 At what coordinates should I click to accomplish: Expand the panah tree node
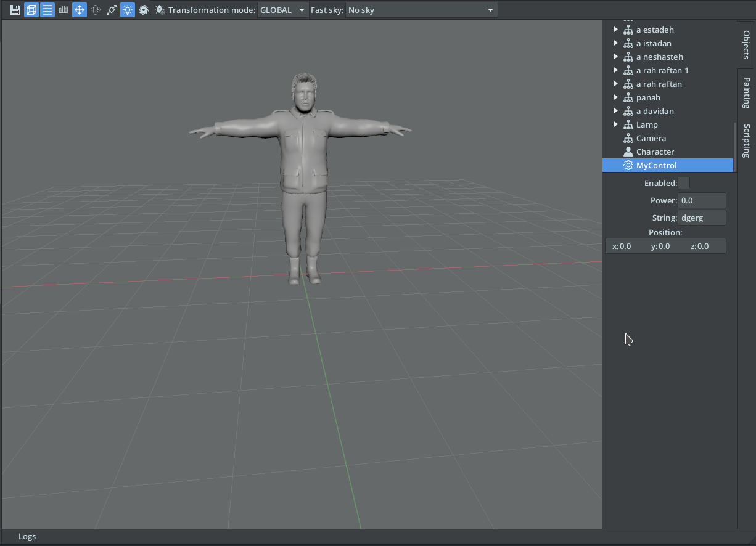coord(615,97)
